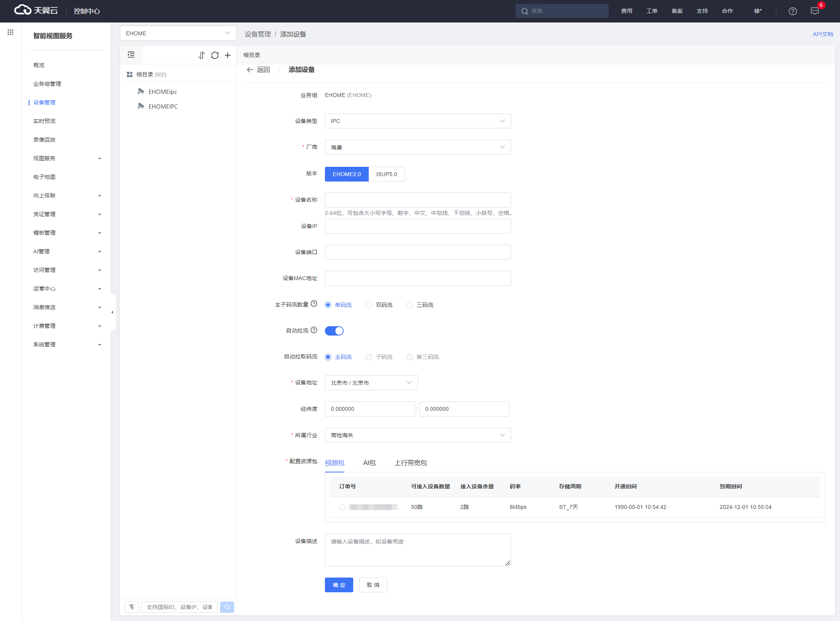840x621 pixels.
Task: Click the sort order arrows icon
Action: (x=201, y=55)
